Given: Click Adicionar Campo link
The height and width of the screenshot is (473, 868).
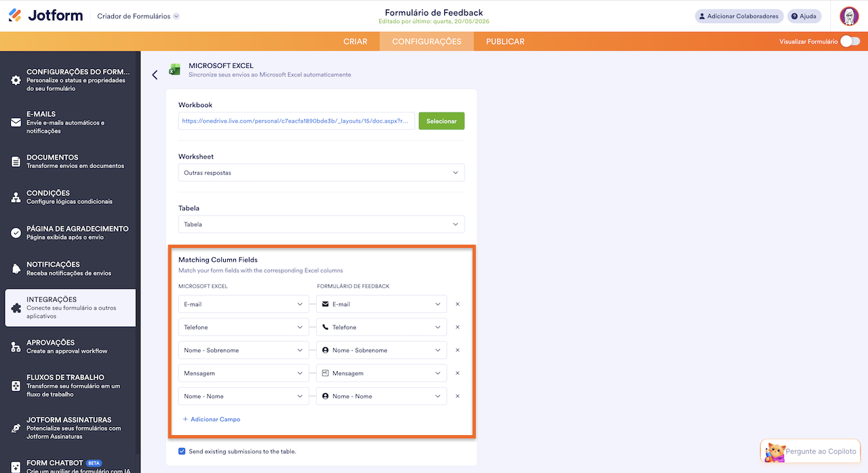Looking at the screenshot, I should (x=212, y=419).
